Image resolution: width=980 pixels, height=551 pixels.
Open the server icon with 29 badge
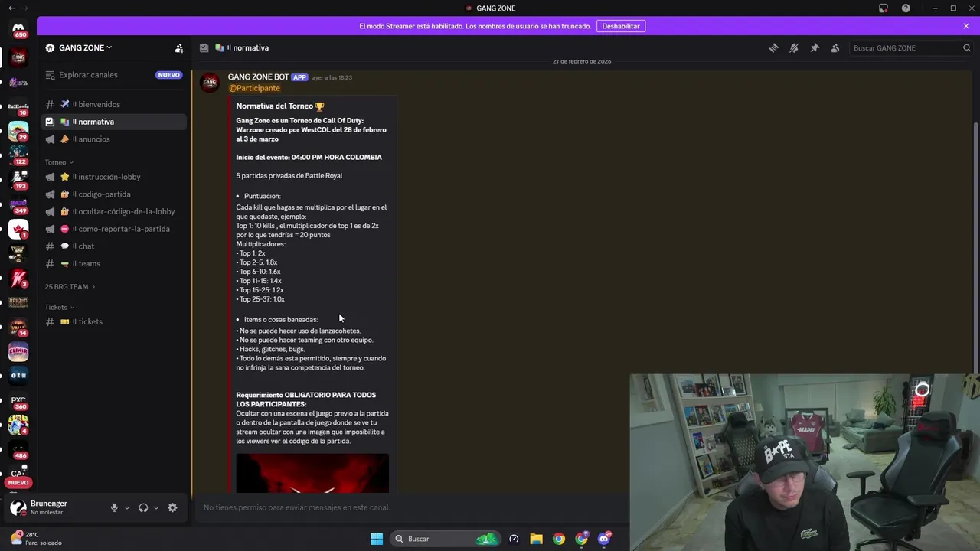pos(18,131)
